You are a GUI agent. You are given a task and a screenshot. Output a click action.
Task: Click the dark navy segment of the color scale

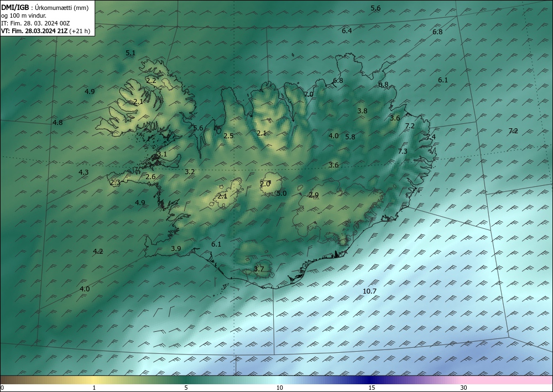[x=368, y=380]
